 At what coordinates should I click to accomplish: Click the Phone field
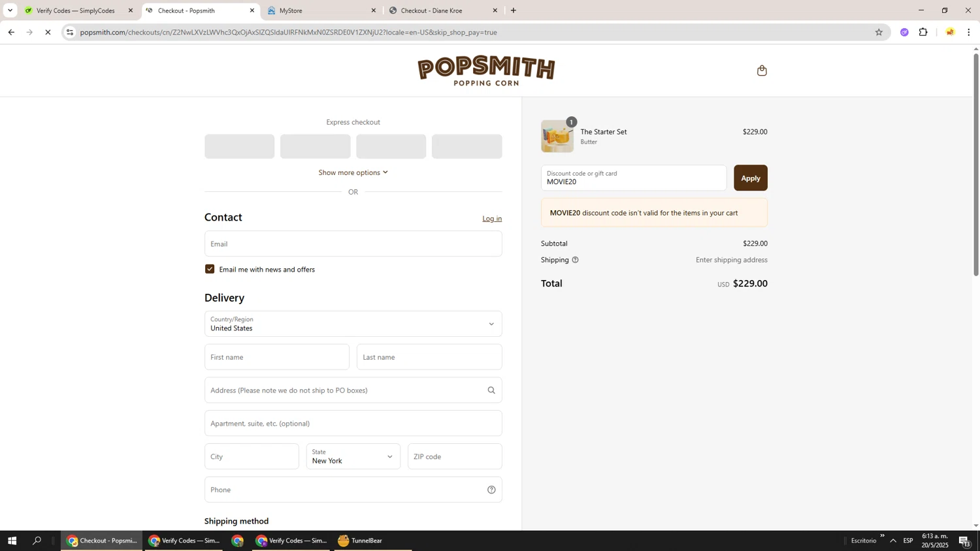click(x=353, y=490)
